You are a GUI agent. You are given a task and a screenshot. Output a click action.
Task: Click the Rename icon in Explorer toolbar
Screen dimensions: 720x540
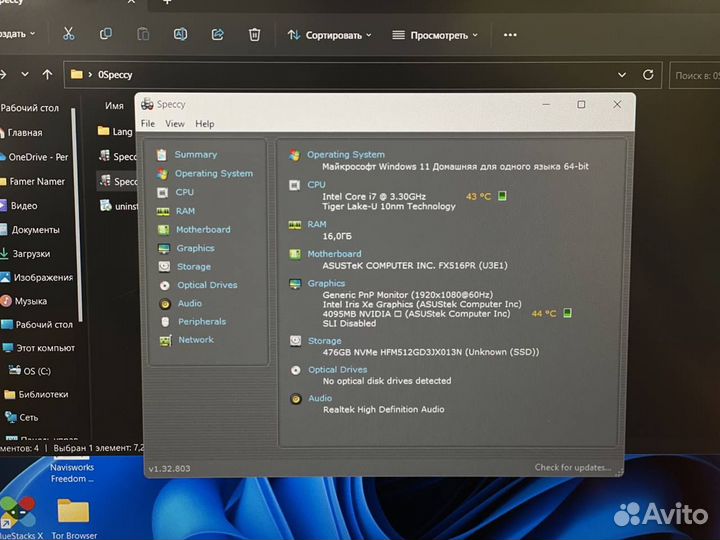point(180,34)
